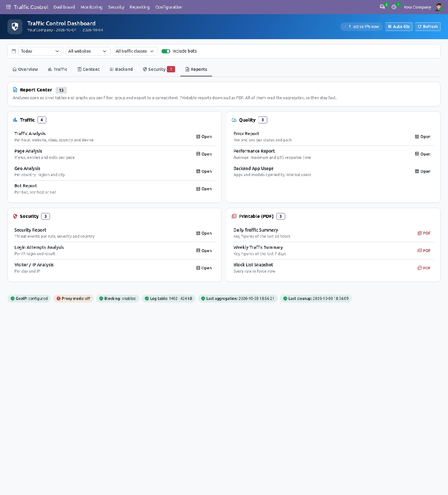Viewport: 448px width, 495px height.
Task: Open the YourCompany user menu
Action: (x=417, y=7)
